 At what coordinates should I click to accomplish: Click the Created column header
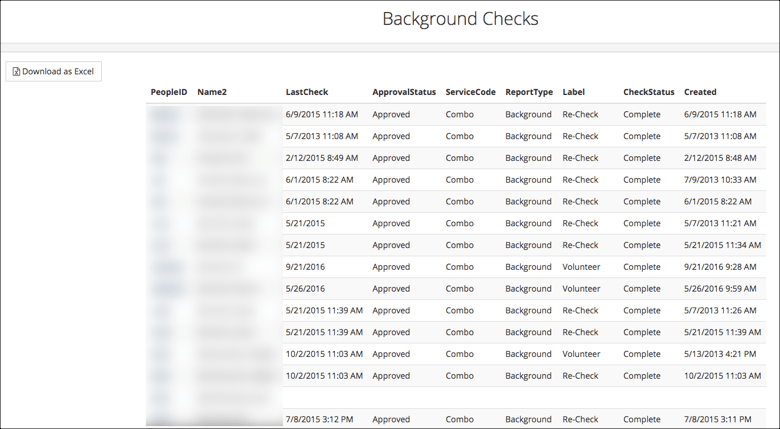700,92
